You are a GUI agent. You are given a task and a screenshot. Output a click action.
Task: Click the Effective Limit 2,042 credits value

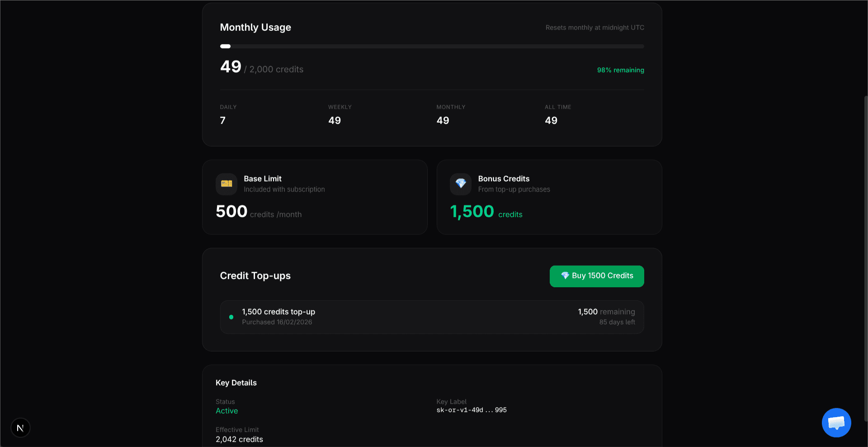[x=239, y=439]
